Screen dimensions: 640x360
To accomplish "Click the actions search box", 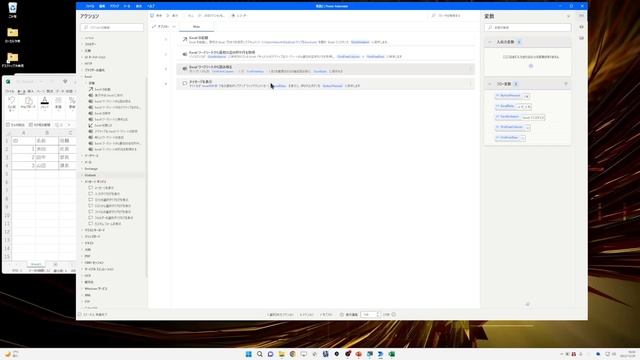I will click(x=112, y=27).
